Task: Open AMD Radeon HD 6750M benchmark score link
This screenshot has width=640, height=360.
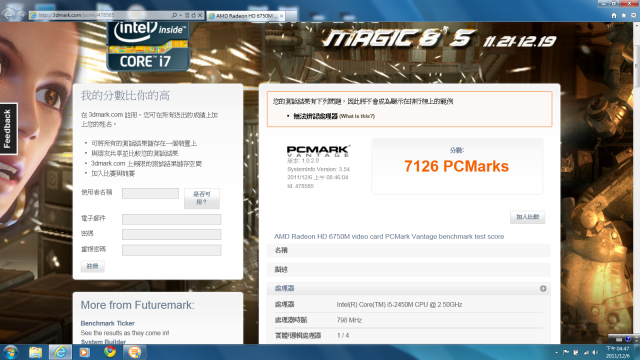Action: click(389, 237)
